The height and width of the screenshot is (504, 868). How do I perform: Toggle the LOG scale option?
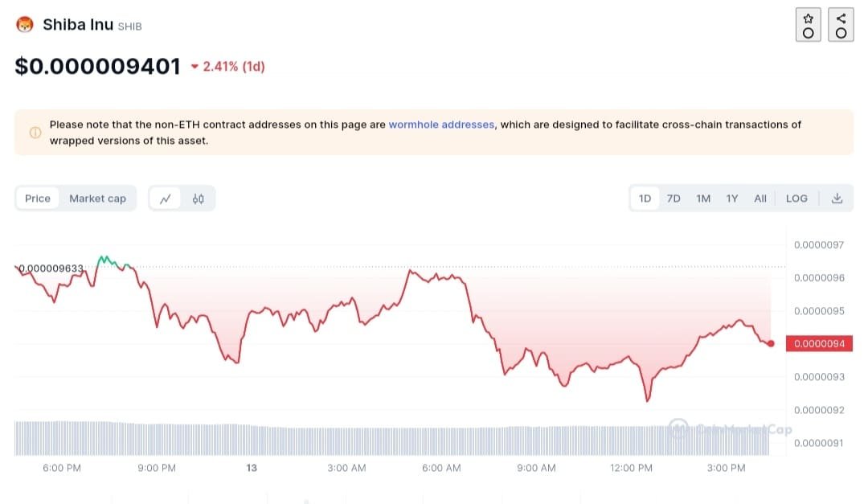(x=796, y=199)
